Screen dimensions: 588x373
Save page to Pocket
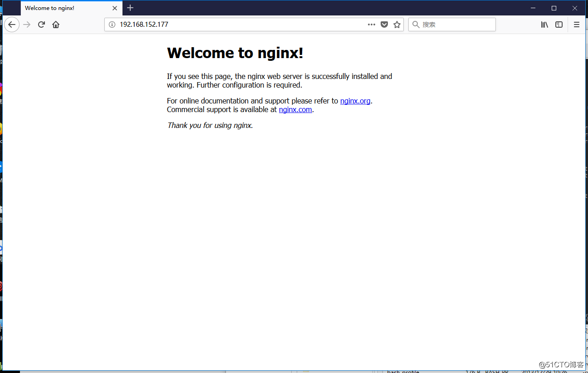coord(384,25)
